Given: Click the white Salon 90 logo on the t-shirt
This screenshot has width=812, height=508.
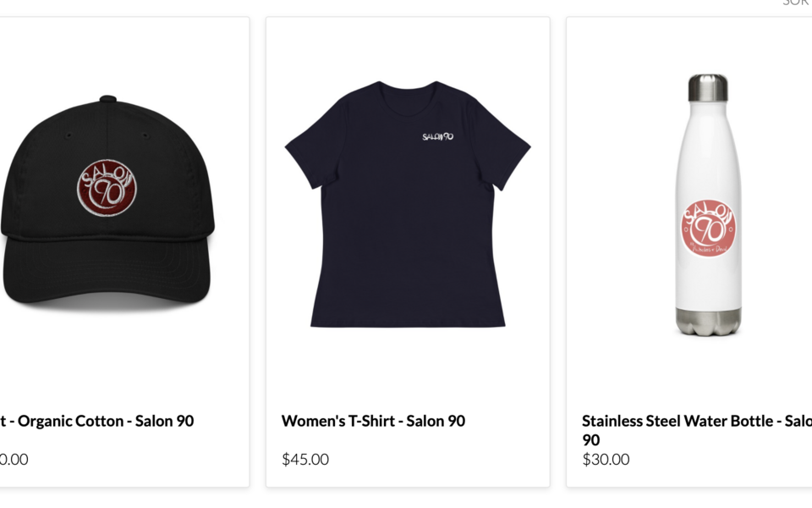Looking at the screenshot, I should (438, 137).
